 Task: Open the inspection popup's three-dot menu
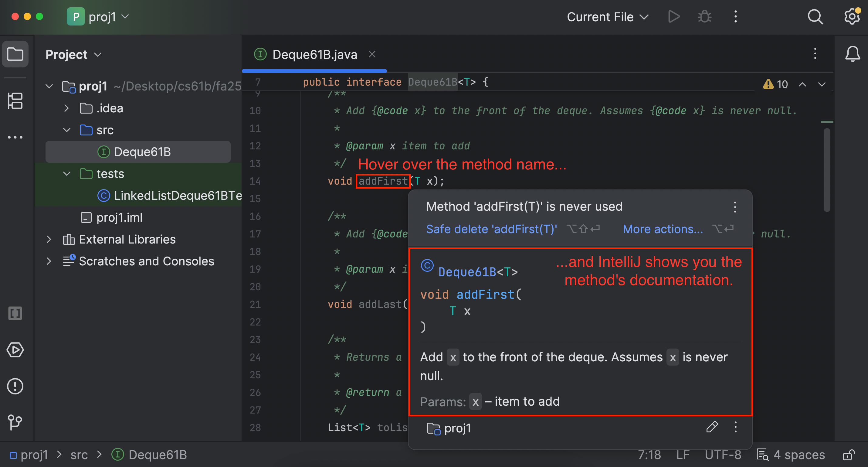(735, 207)
